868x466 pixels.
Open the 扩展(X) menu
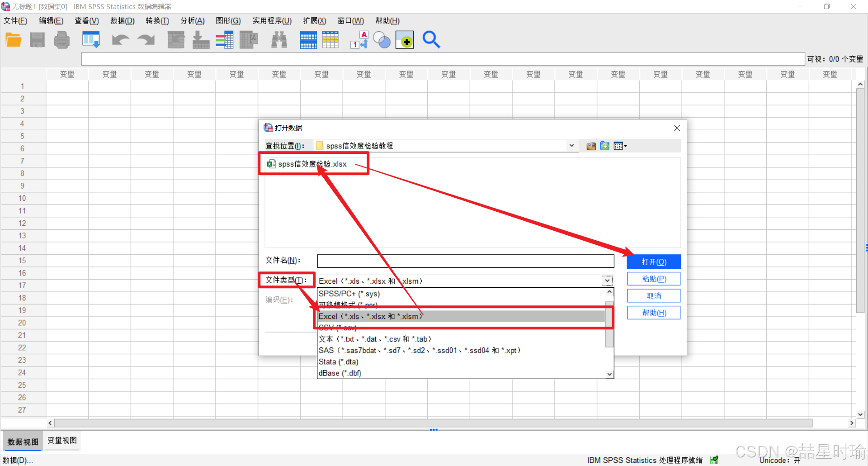coord(315,21)
